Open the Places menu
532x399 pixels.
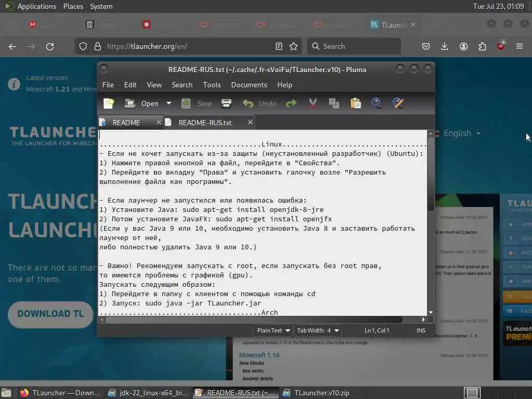pos(73,6)
